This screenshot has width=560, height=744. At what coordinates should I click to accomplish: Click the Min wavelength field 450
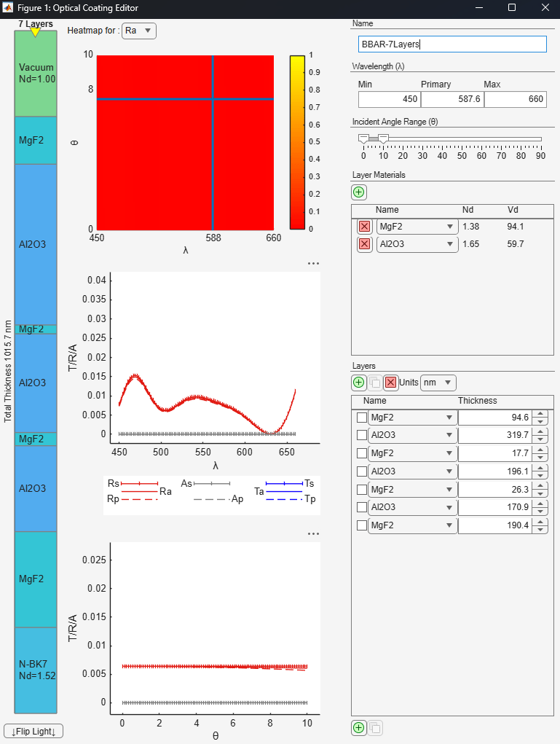tap(390, 99)
